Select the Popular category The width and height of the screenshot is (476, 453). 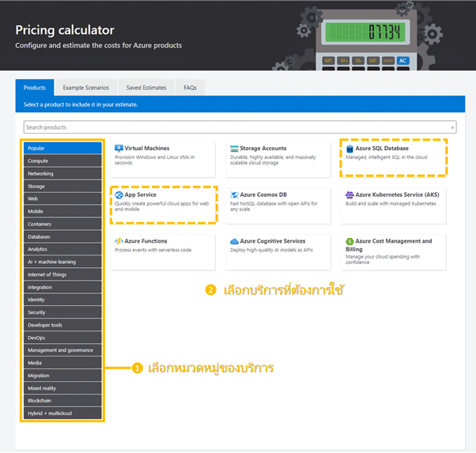point(62,148)
